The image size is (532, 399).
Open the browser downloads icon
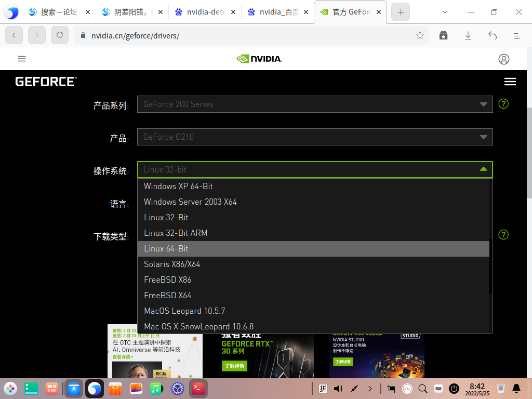pyautogui.click(x=468, y=35)
